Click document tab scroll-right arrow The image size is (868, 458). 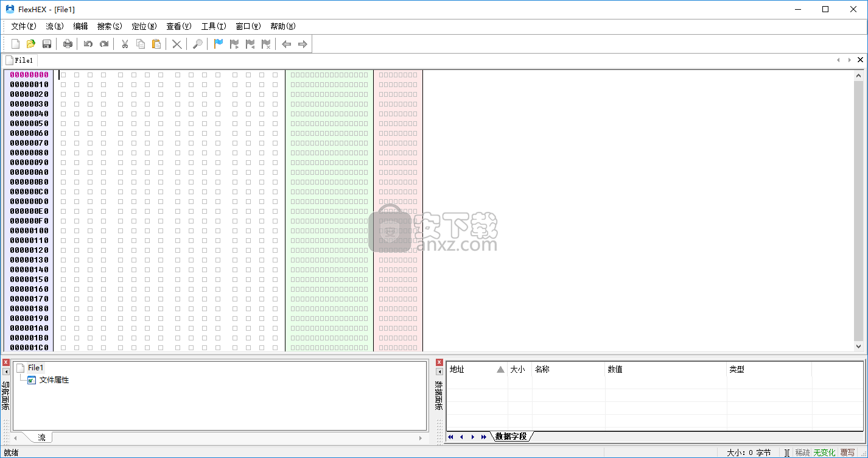click(x=849, y=60)
